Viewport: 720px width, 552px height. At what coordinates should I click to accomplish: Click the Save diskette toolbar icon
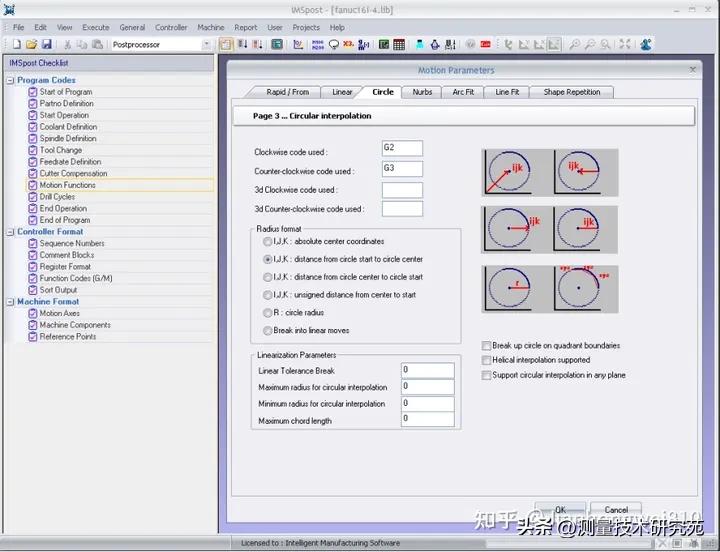pos(46,44)
